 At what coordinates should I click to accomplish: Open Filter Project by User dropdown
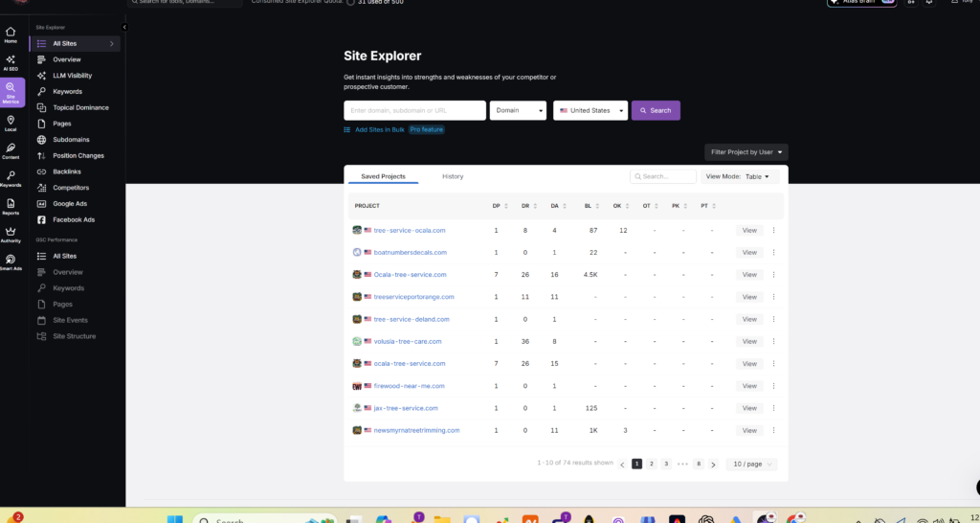point(746,152)
